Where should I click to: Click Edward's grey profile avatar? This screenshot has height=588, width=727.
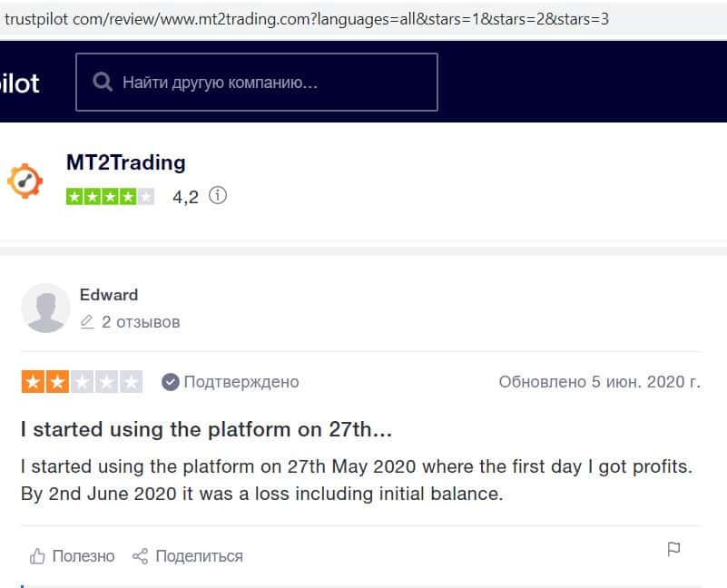[45, 308]
